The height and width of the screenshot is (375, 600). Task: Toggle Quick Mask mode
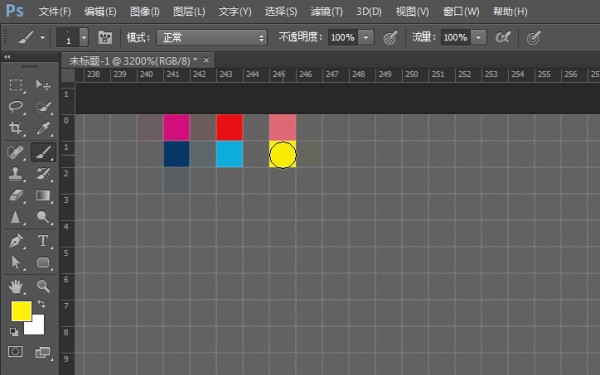pyautogui.click(x=15, y=352)
